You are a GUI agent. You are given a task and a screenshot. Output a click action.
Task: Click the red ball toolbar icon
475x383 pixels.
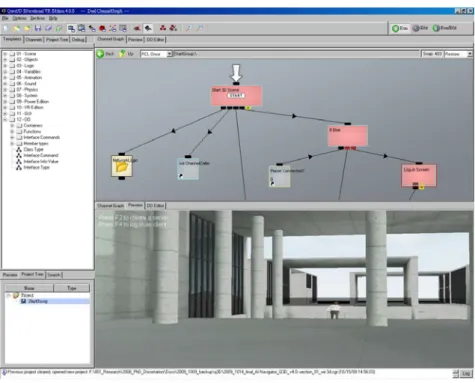tap(102, 28)
